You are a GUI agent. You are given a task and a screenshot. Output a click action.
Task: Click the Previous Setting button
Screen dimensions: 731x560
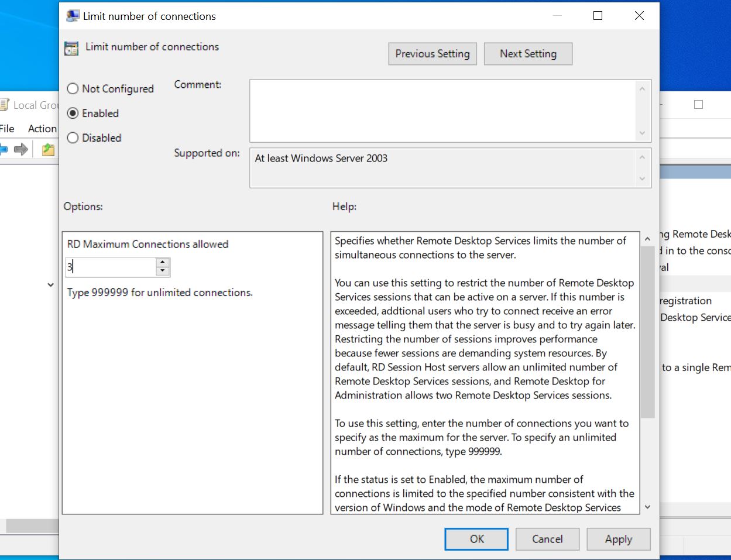[x=433, y=53]
